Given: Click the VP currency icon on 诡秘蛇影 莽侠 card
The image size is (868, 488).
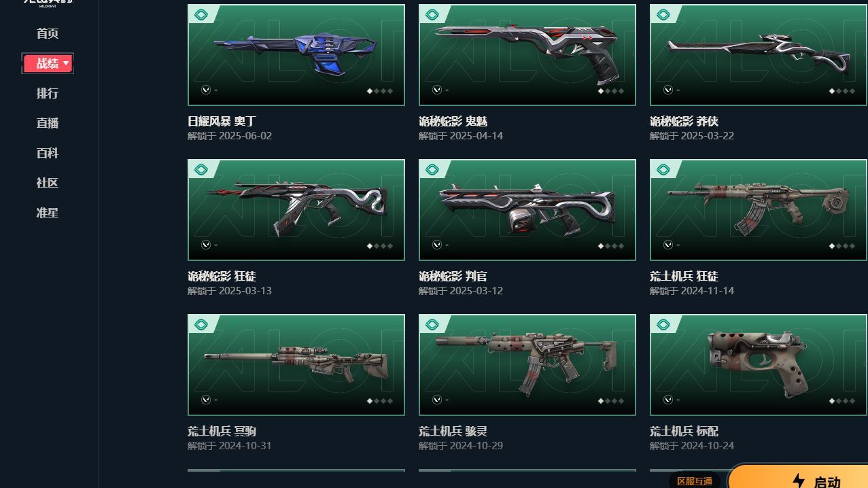Looking at the screenshot, I should 668,90.
